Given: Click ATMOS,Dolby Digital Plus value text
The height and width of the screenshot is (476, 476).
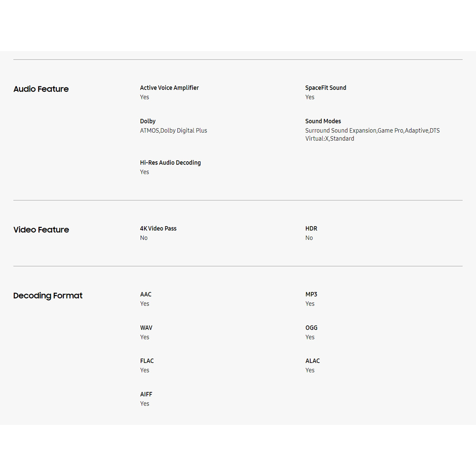Looking at the screenshot, I should 173,130.
